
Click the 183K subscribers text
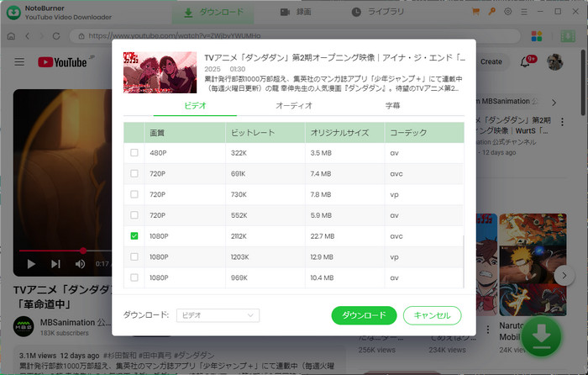(65, 333)
